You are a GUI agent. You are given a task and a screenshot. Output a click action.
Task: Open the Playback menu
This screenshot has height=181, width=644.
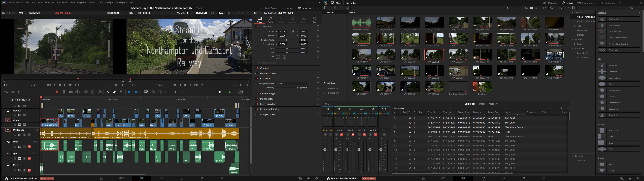tap(82, 3)
